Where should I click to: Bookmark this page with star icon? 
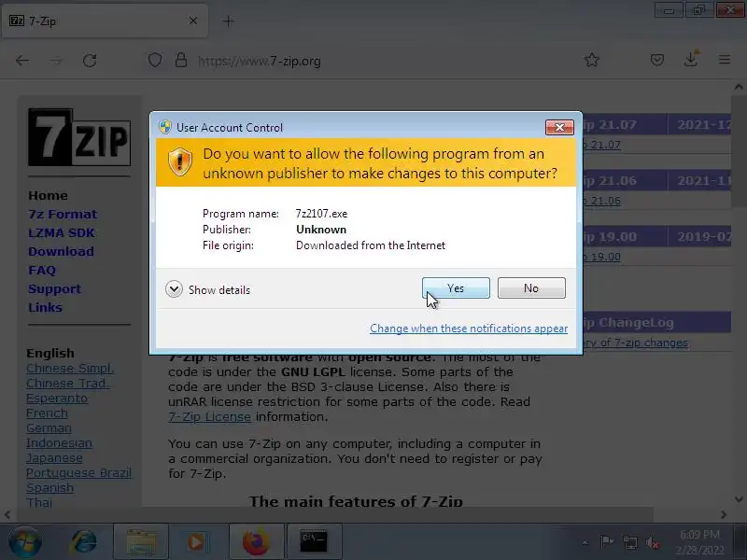(592, 60)
